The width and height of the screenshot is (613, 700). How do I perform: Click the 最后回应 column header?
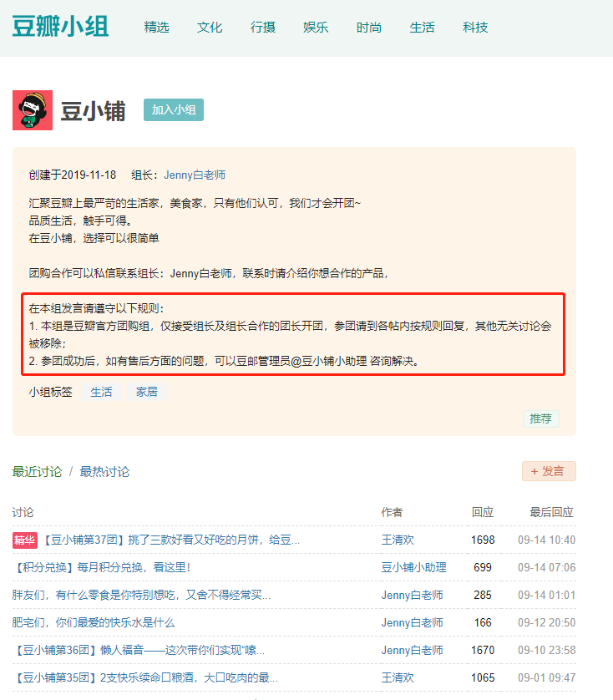[x=551, y=513]
